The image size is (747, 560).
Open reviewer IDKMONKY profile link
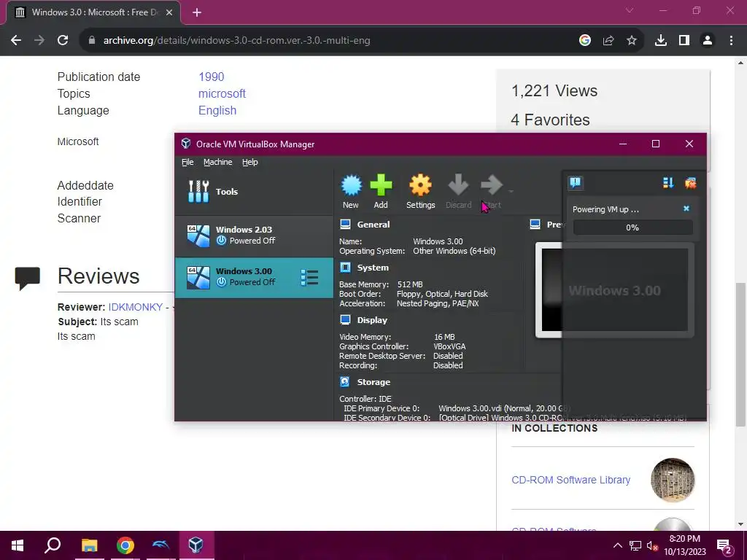(x=135, y=307)
